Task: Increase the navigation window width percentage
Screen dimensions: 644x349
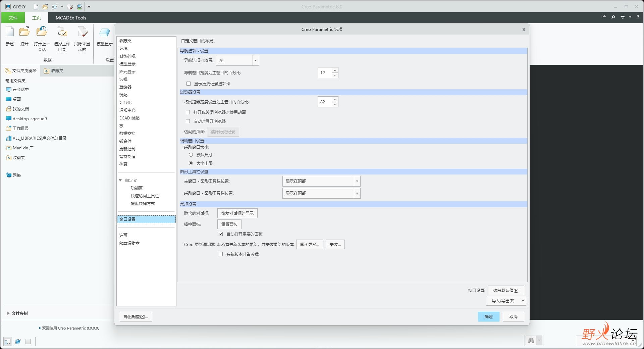Action: click(x=335, y=70)
